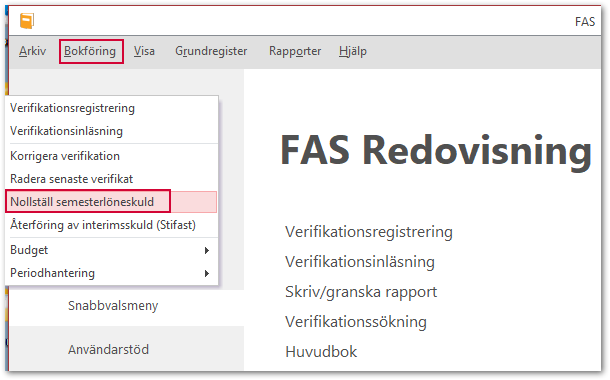Select Korrigera verifikation menu entry
Viewport: 610px width, 380px height.
[112, 156]
